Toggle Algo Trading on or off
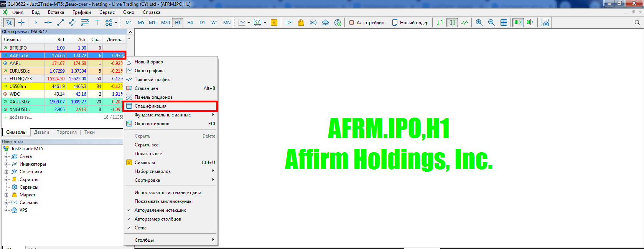Screen dimensions: 644x249 pyautogui.click(x=368, y=23)
